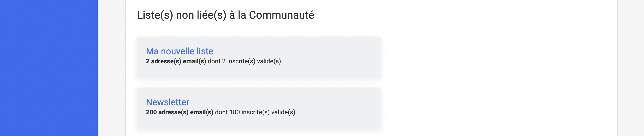Click the number "200" in Newsletter card

click(x=151, y=112)
